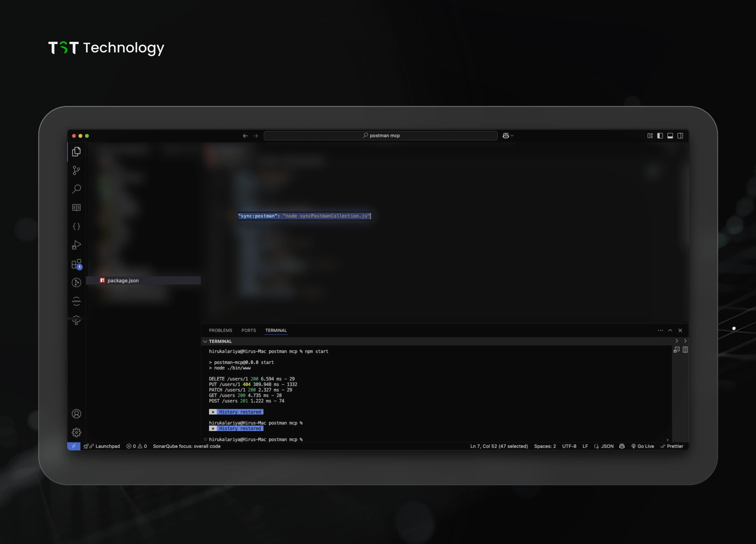Change encoding via UTF-8 status item

[x=569, y=446]
